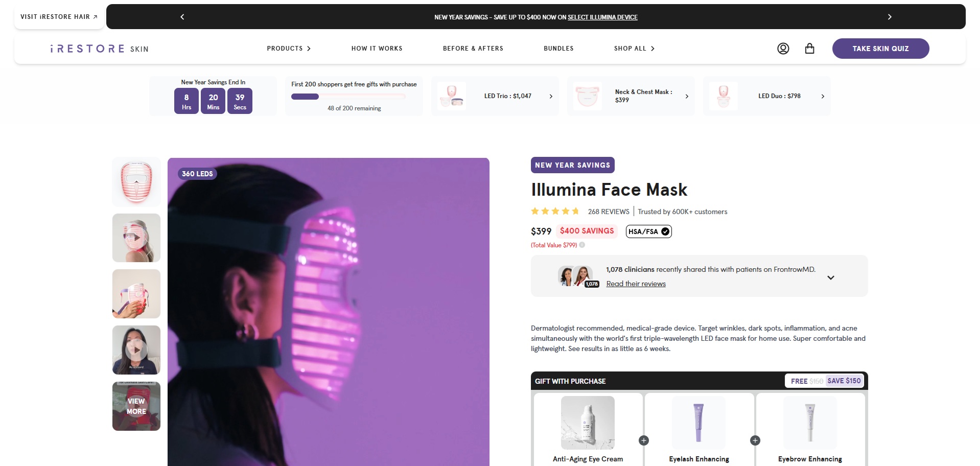Screen dimensions: 980x466
Task: Select the first mask product thumbnail
Action: pyautogui.click(x=136, y=182)
